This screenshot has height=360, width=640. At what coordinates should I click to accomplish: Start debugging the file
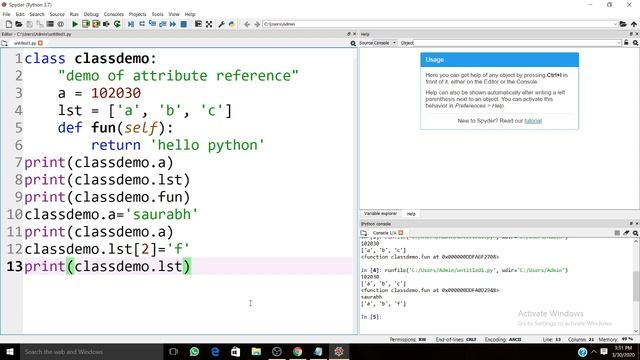point(131,24)
